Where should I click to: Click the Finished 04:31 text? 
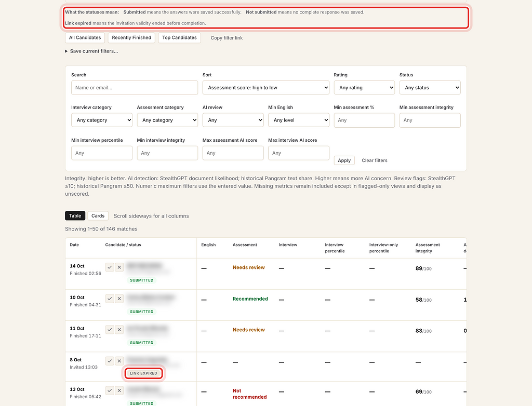(85, 305)
